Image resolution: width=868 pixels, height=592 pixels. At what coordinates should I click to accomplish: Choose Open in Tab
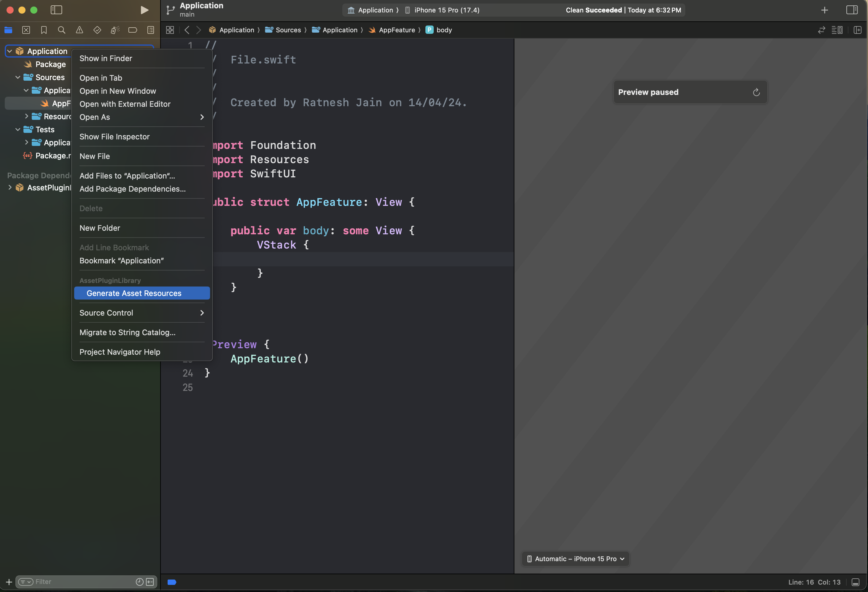click(142, 78)
